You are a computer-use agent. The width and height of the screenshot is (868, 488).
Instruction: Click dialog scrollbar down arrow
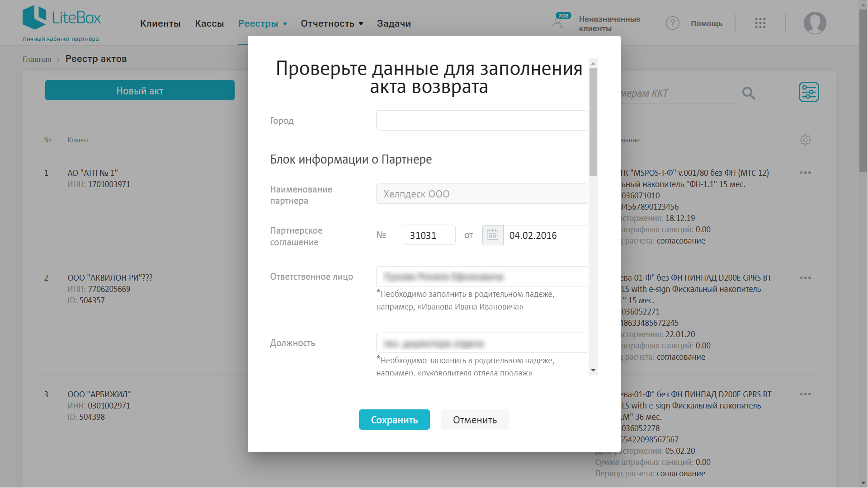coord(594,371)
